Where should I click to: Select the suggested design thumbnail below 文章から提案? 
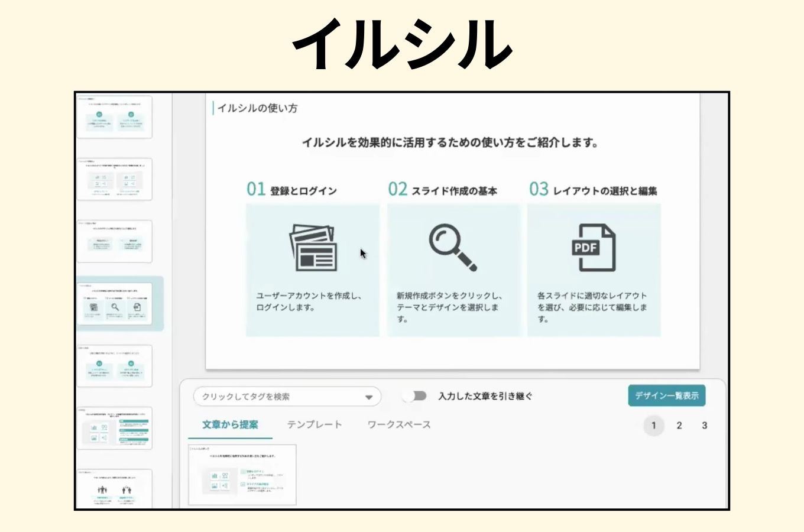pos(242,475)
